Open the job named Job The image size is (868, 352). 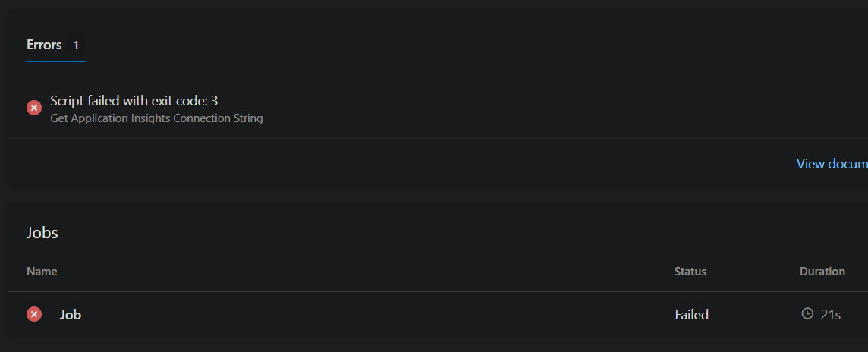(x=71, y=314)
